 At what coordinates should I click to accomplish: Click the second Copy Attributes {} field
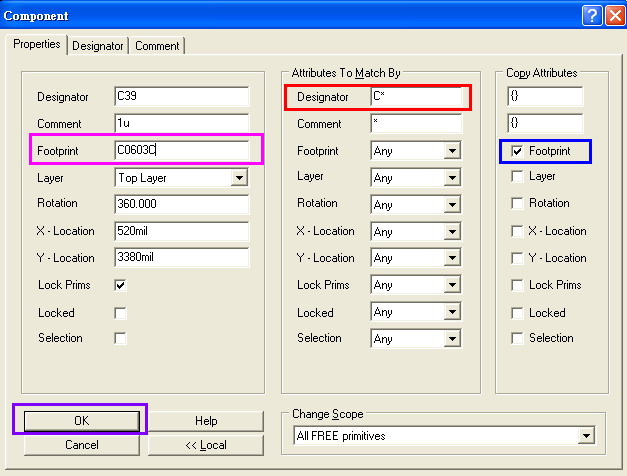[x=545, y=123]
